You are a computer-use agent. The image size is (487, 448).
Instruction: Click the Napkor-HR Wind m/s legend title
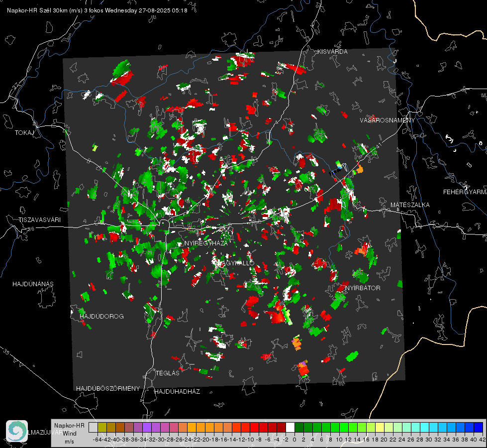[x=69, y=434]
